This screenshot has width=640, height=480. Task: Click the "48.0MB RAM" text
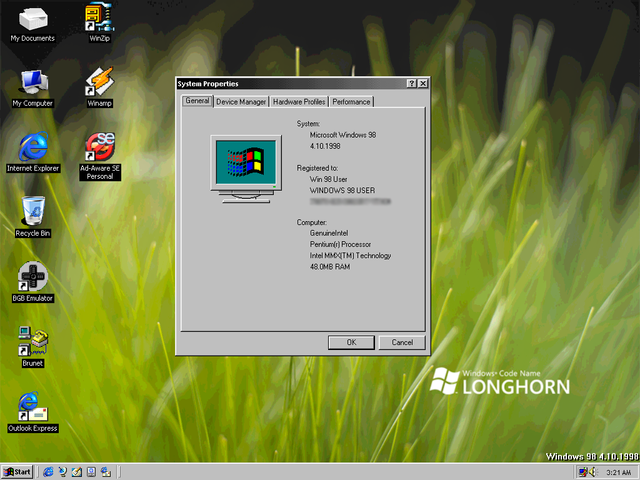tap(329, 267)
